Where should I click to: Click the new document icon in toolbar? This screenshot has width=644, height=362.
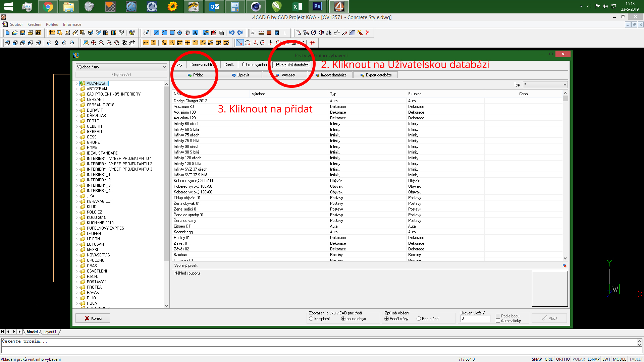click(x=7, y=33)
